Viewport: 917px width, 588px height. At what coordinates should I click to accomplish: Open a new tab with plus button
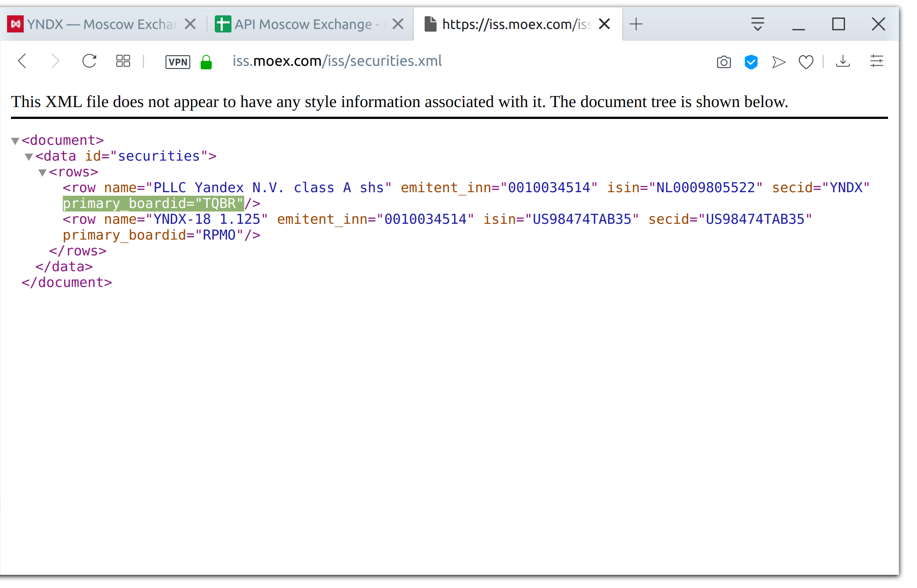tap(636, 24)
